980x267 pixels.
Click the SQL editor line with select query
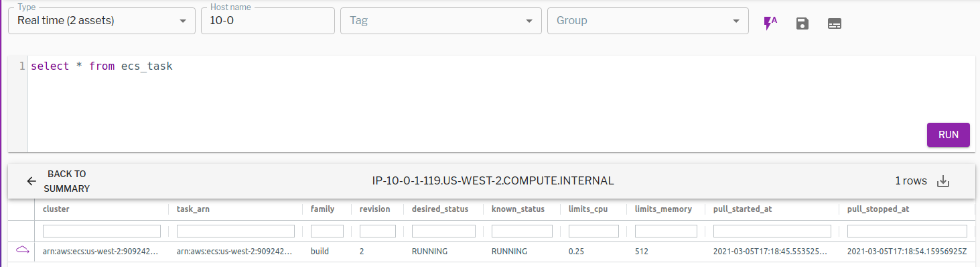tap(501, 66)
